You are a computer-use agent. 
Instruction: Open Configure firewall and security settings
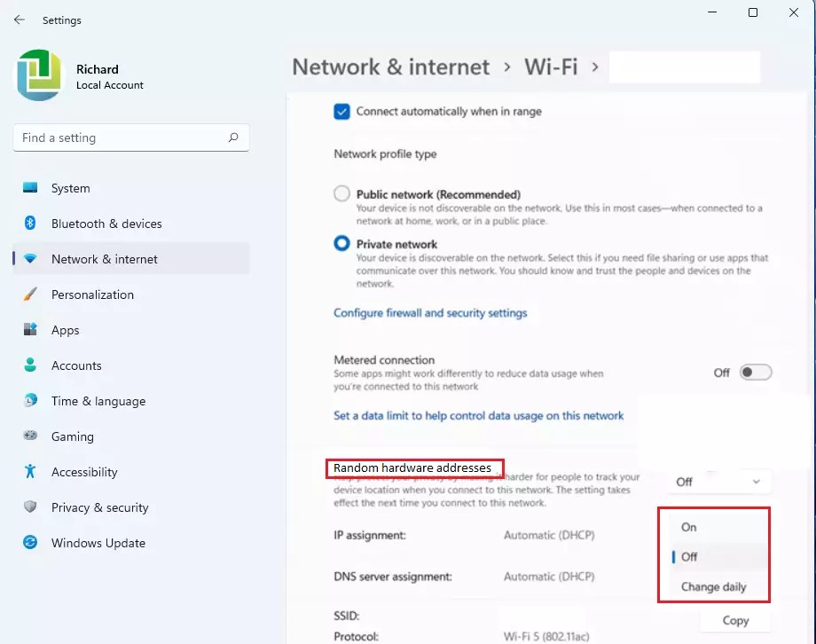pos(432,313)
